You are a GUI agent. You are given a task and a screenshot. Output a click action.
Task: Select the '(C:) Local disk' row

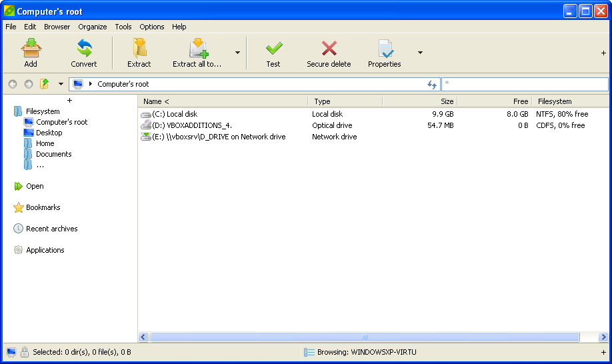(373, 114)
